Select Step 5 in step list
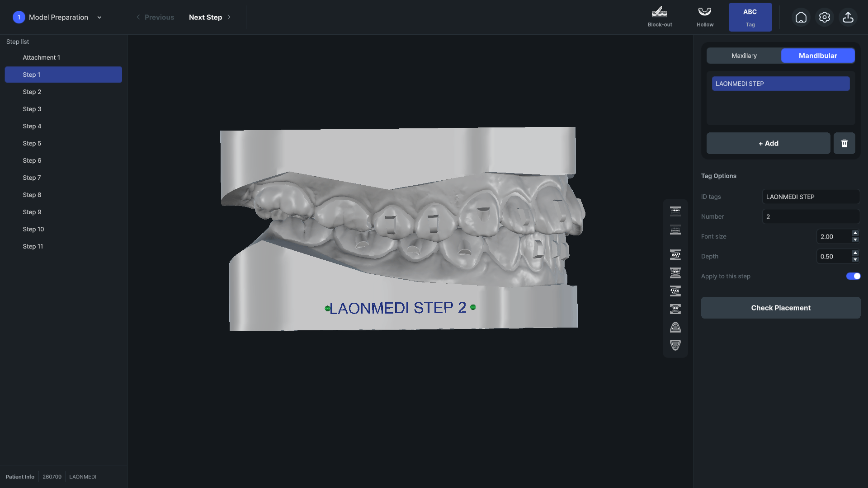The height and width of the screenshot is (488, 868). [63, 143]
